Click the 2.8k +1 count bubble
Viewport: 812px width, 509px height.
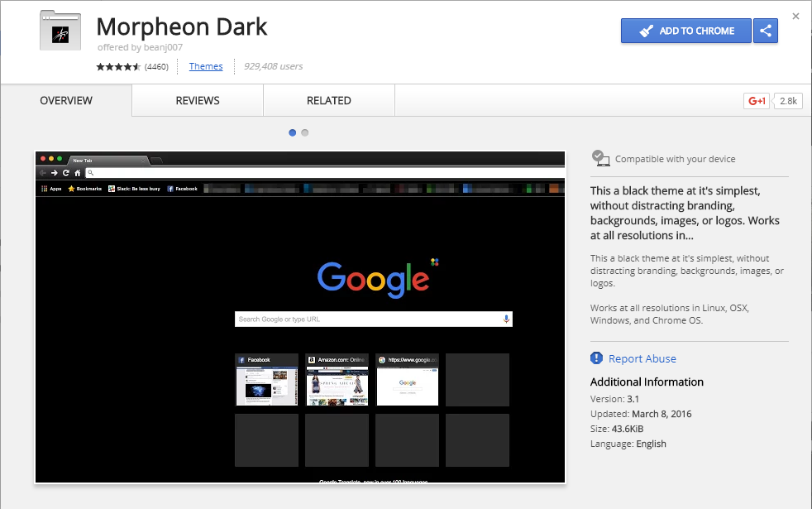(x=788, y=101)
